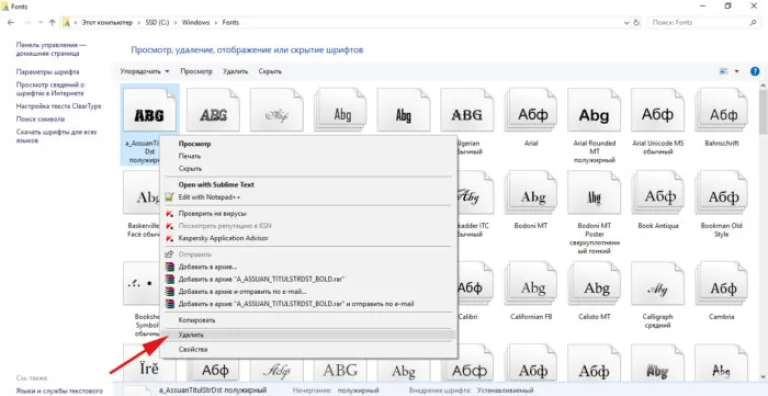Select the Arial Rounded MT font

pos(594,125)
